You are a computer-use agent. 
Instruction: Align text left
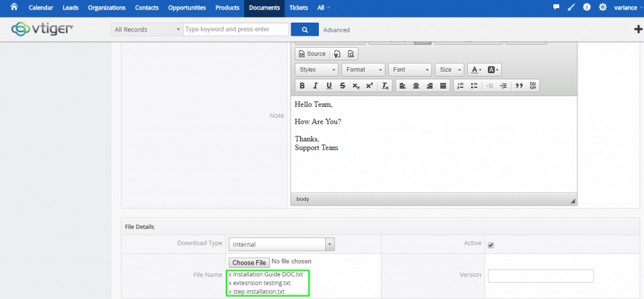coord(403,85)
